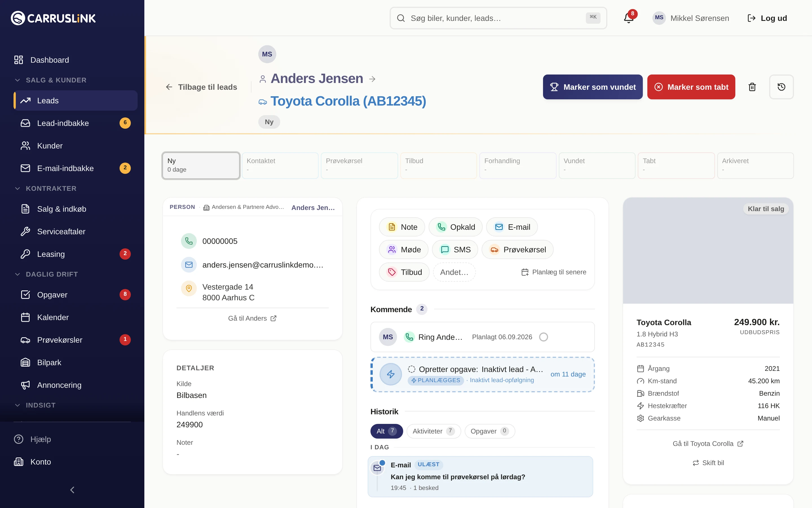Click the Kunder people icon
This screenshot has width=812, height=508.
pyautogui.click(x=25, y=145)
